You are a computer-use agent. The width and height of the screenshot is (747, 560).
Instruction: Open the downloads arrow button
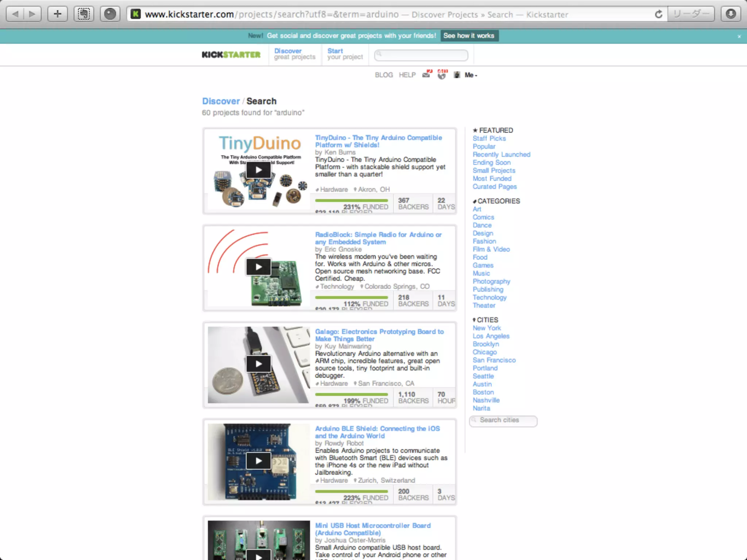(731, 14)
